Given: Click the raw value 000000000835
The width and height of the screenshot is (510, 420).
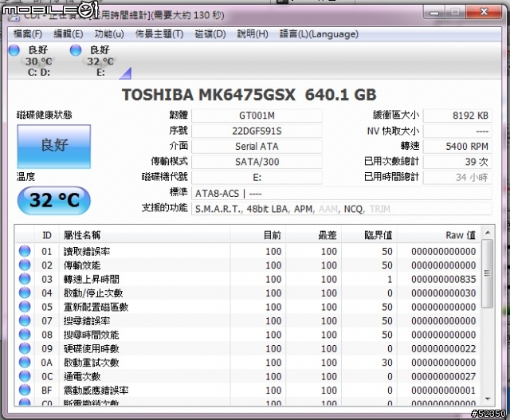Looking at the screenshot, I should point(443,279).
